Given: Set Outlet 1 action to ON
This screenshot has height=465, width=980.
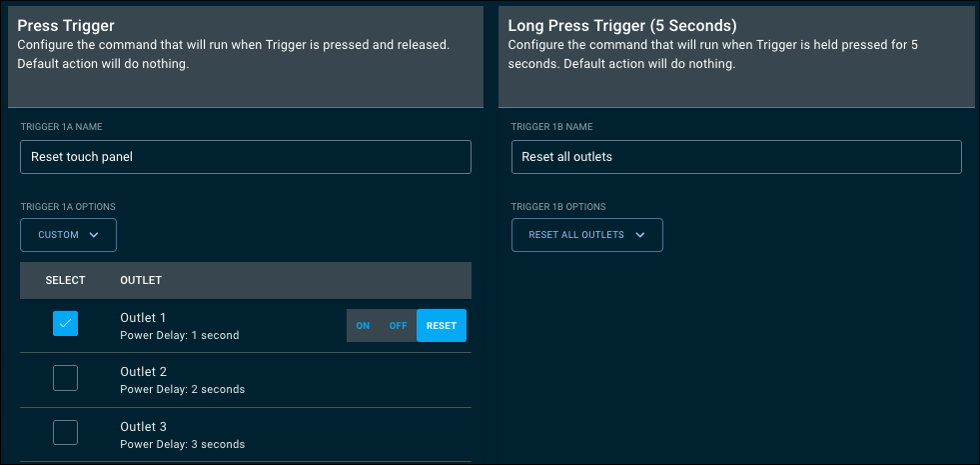Looking at the screenshot, I should 363,326.
